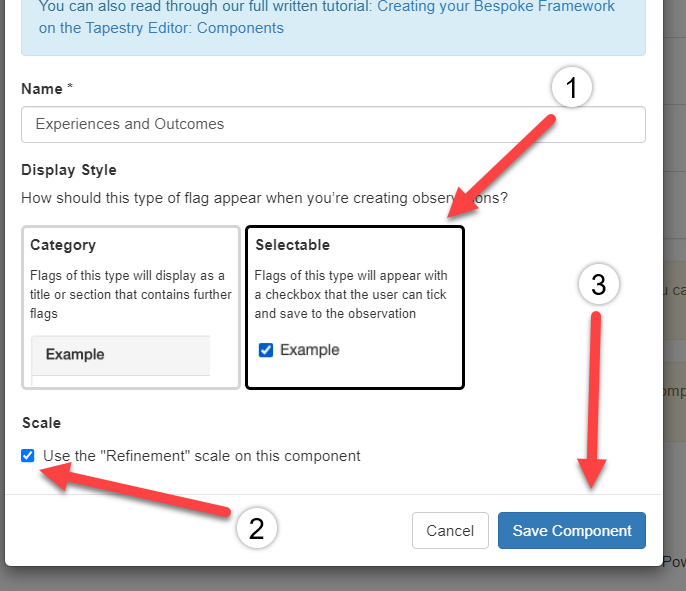The width and height of the screenshot is (686, 591).
Task: Focus the Name input field
Action: (333, 124)
